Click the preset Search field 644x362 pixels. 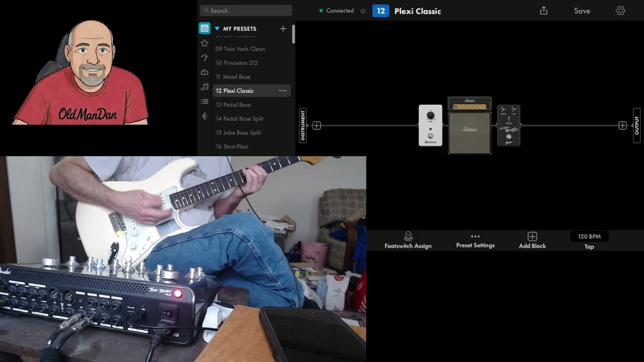246,11
